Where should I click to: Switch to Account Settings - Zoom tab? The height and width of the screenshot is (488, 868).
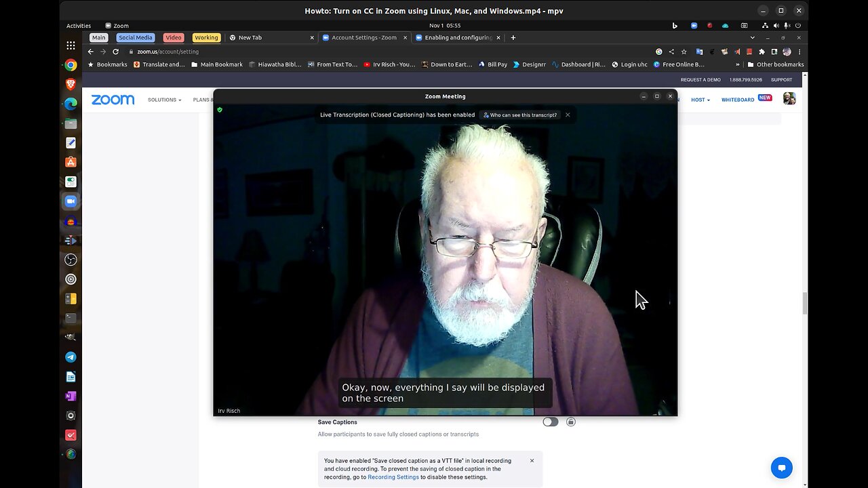pyautogui.click(x=363, y=37)
